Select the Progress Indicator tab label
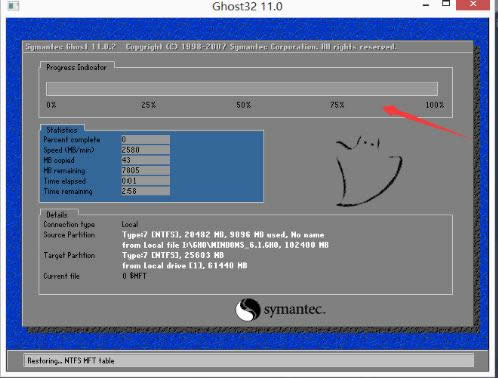Screen dimensions: 498x378 (76, 67)
